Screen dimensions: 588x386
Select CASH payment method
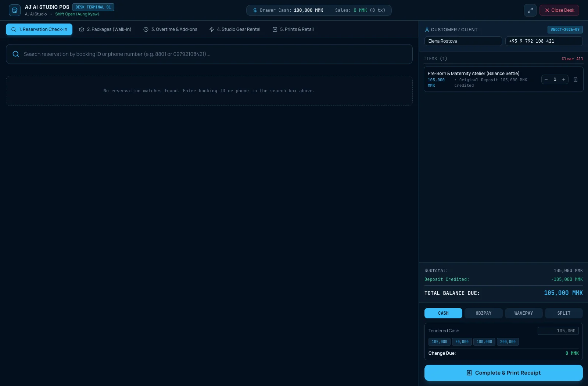443,313
